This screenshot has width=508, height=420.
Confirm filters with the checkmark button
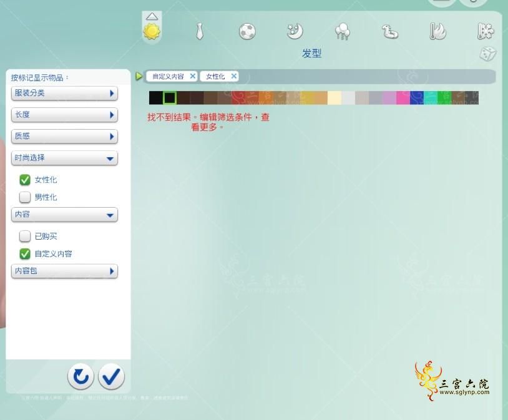coord(111,376)
